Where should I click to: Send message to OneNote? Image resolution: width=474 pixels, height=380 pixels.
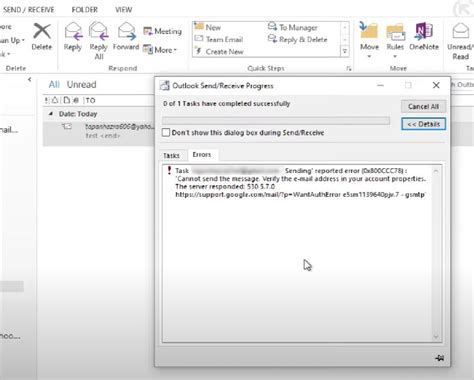click(x=424, y=37)
